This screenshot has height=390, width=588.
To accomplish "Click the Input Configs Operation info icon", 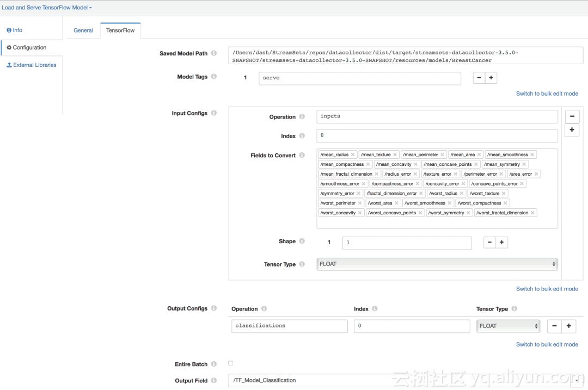I will click(302, 116).
